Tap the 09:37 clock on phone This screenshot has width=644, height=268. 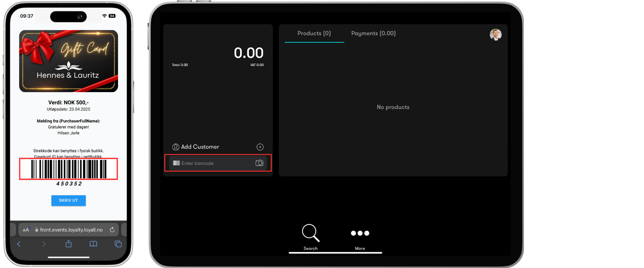26,16
